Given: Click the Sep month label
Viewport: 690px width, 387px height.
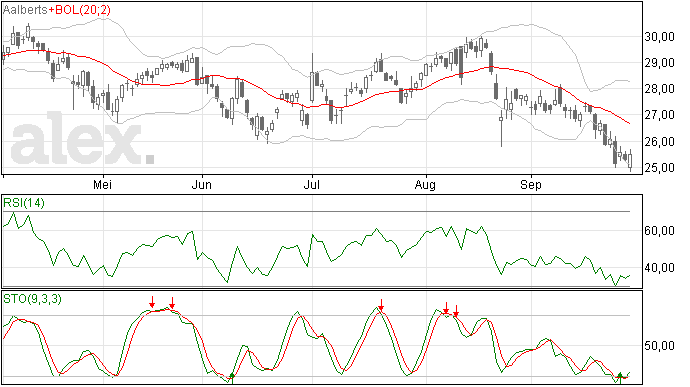Looking at the screenshot, I should (x=531, y=184).
